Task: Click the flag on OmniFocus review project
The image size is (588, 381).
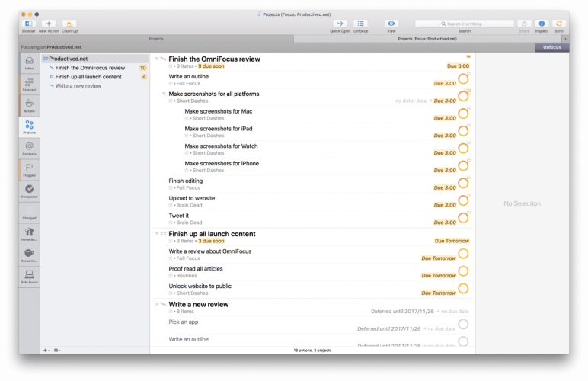Action: pyautogui.click(x=468, y=56)
